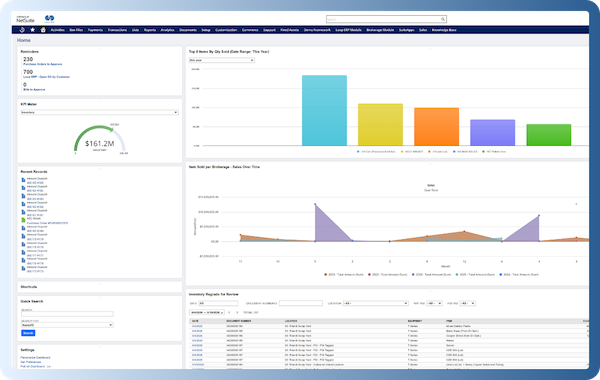
Task: Open the Fixed Assets menu
Action: (289, 30)
